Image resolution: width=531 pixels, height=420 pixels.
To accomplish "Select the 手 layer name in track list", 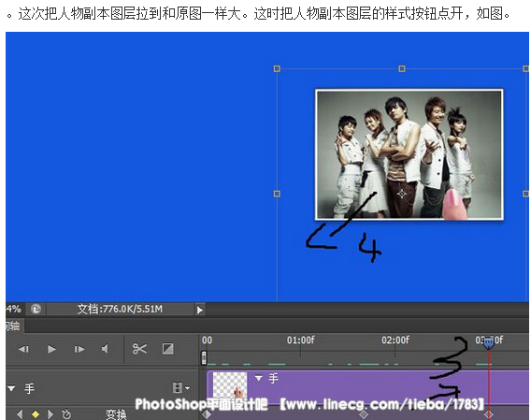I will tap(30, 388).
